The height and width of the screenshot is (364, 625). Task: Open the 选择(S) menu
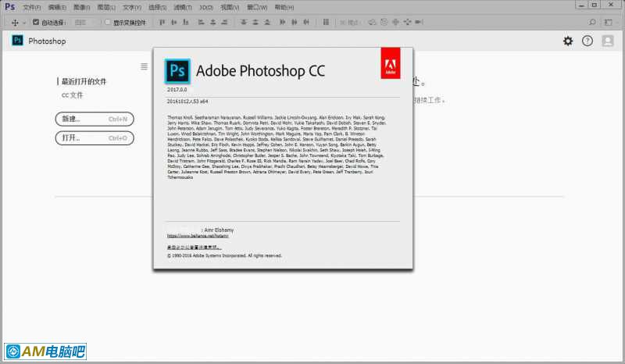coord(158,8)
